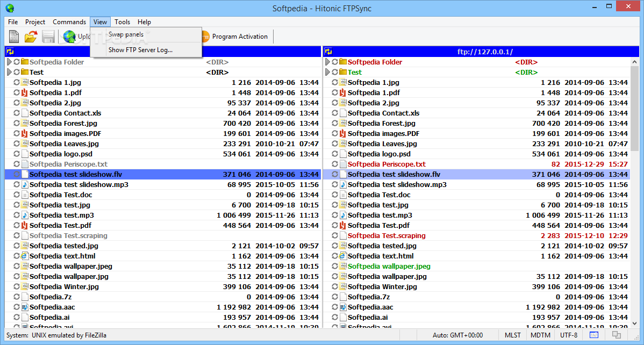Click the Auto: GMT+00:00 timezone indicator
This screenshot has width=644, height=345.
pos(457,335)
